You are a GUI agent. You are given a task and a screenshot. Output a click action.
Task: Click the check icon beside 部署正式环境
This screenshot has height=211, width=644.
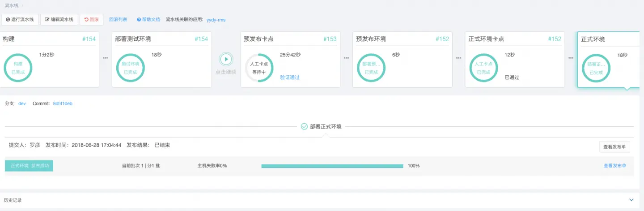point(304,126)
